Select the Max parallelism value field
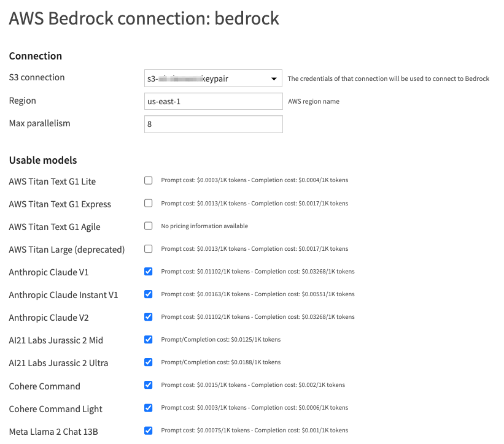 tap(213, 124)
